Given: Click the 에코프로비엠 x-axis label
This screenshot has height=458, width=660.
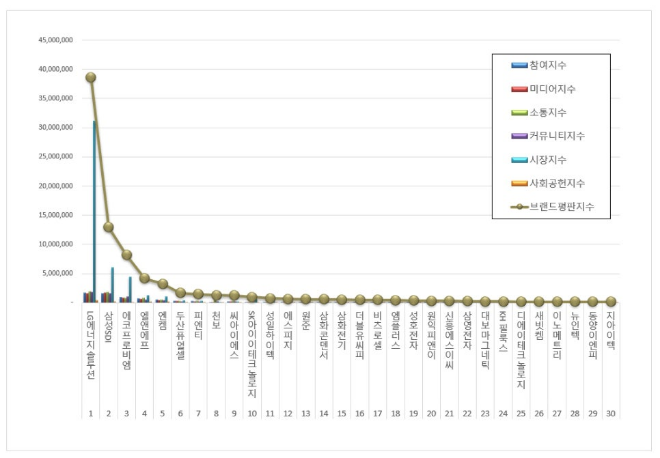Looking at the screenshot, I should (127, 340).
